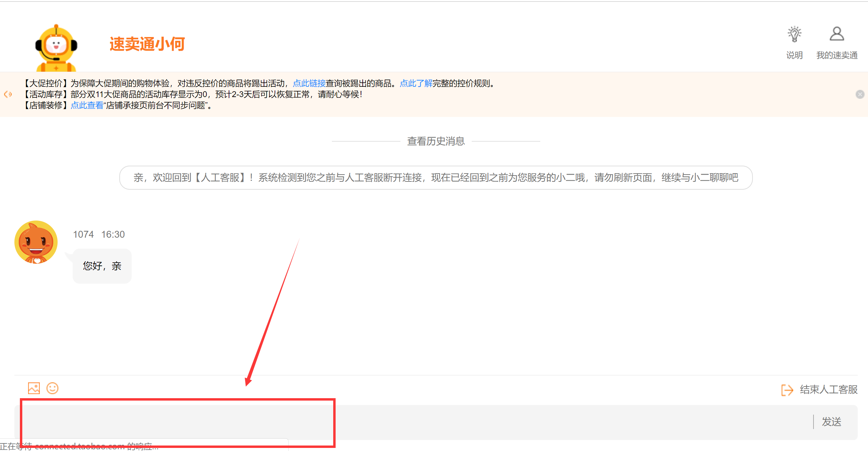
Task: Open 我的速卖通 user profile icon
Action: pos(837,34)
